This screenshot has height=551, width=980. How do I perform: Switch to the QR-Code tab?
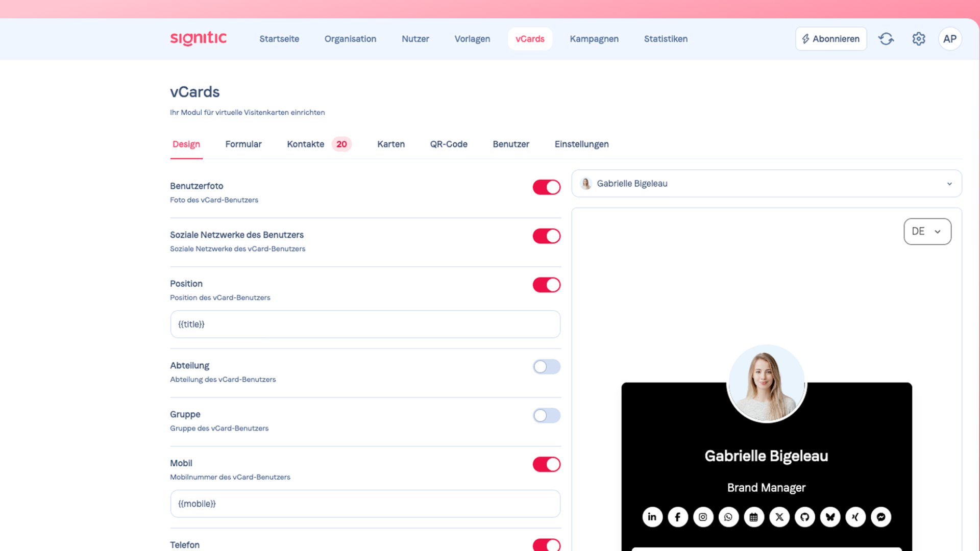(x=448, y=144)
